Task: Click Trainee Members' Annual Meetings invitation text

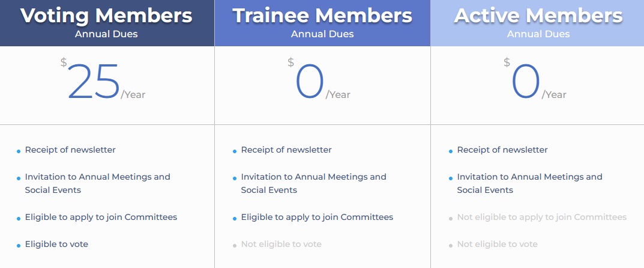Action: 313,183
